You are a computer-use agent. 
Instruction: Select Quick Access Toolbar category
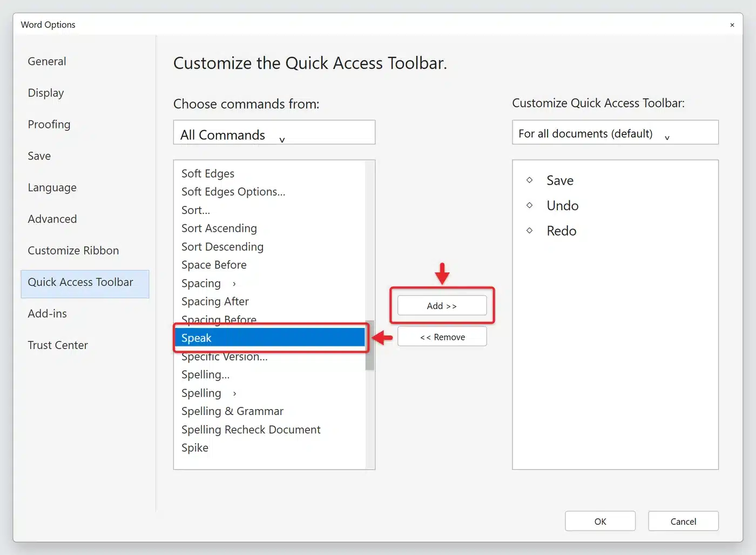tap(85, 284)
